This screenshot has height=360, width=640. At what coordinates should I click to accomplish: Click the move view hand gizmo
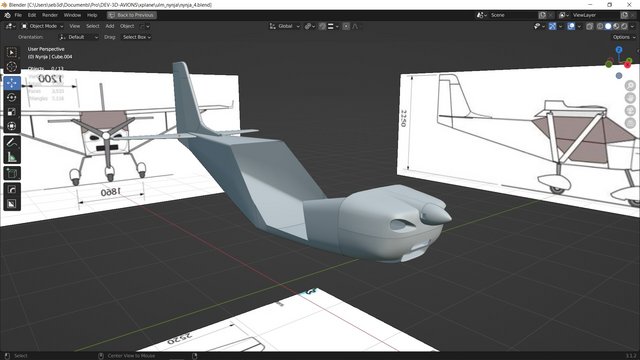(x=631, y=98)
